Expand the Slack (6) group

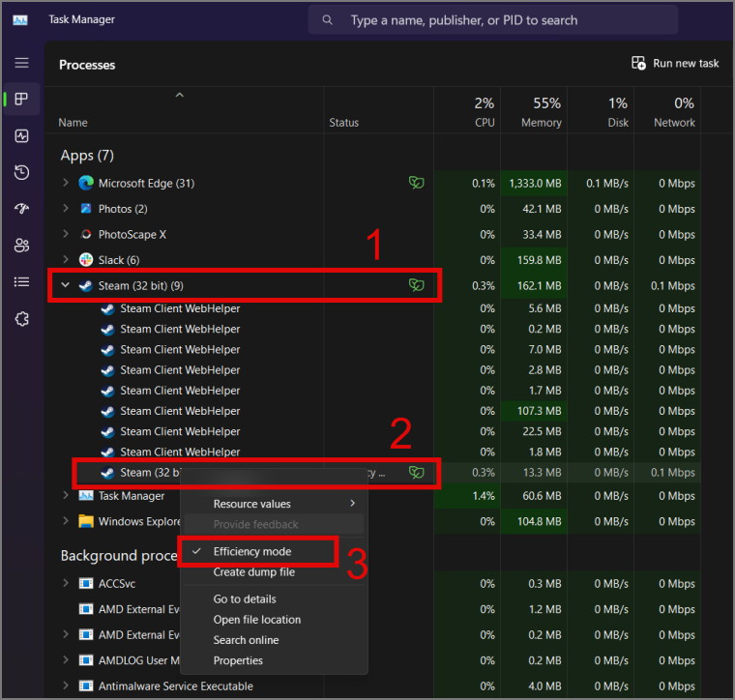click(x=66, y=259)
